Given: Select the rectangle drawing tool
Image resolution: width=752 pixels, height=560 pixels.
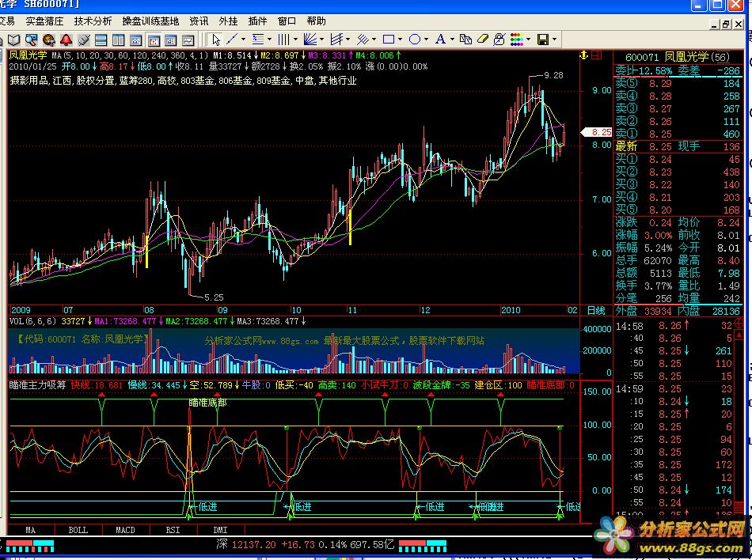Looking at the screenshot, I should pos(388,40).
